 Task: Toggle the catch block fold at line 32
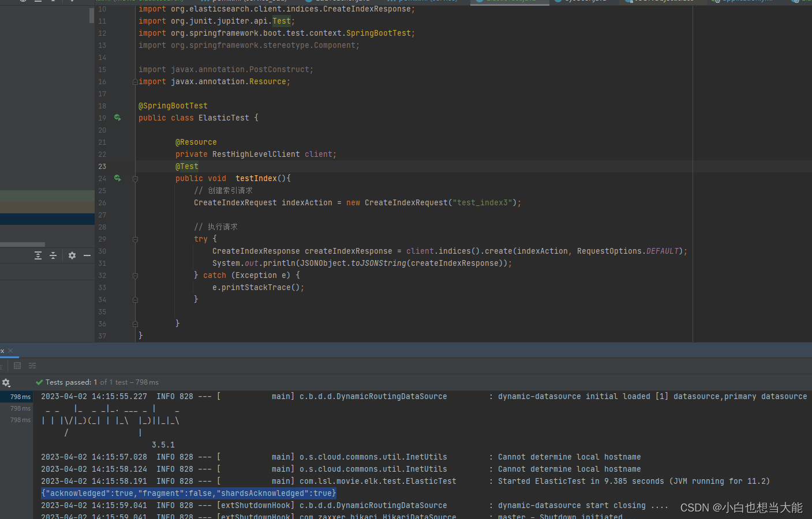pyautogui.click(x=135, y=276)
